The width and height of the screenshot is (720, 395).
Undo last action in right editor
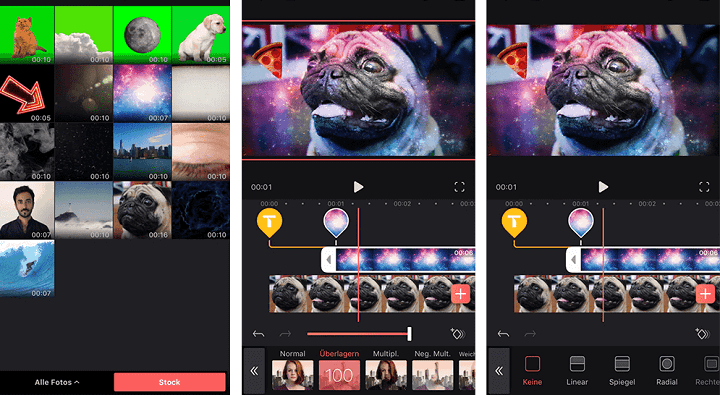(503, 334)
